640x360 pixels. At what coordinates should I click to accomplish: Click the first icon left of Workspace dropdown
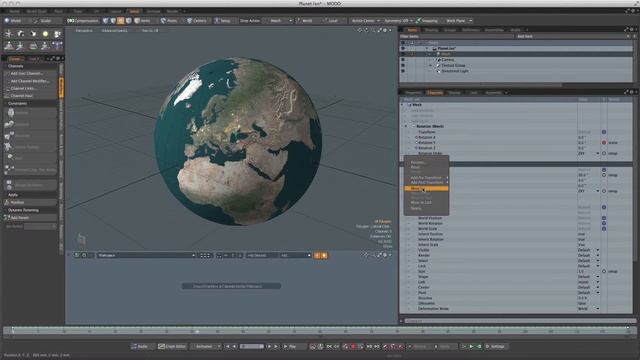click(77, 255)
